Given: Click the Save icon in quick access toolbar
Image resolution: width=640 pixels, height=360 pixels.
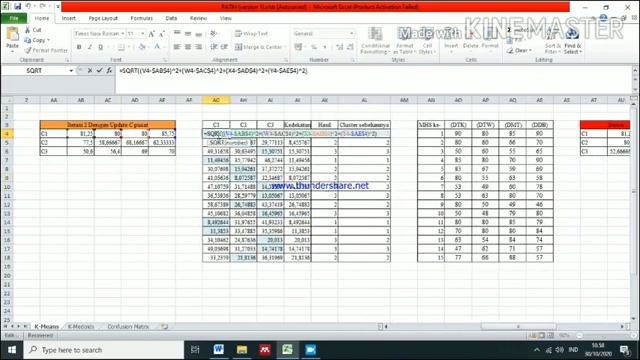Looking at the screenshot, I should tap(18, 7).
